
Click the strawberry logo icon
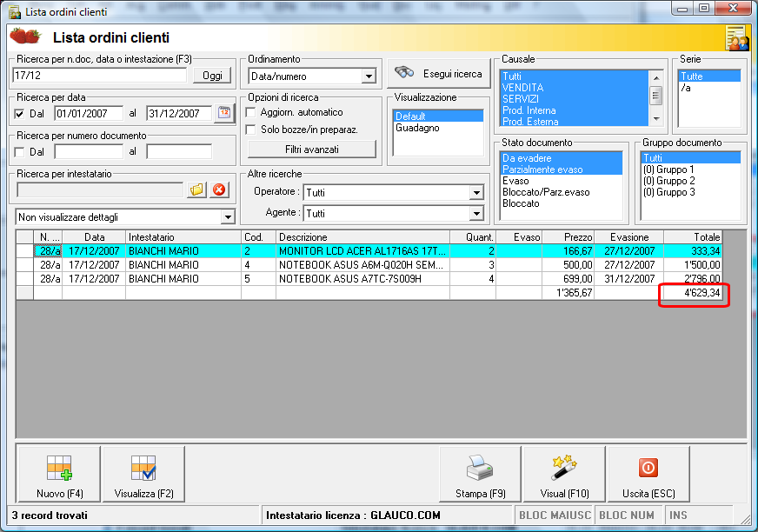25,37
